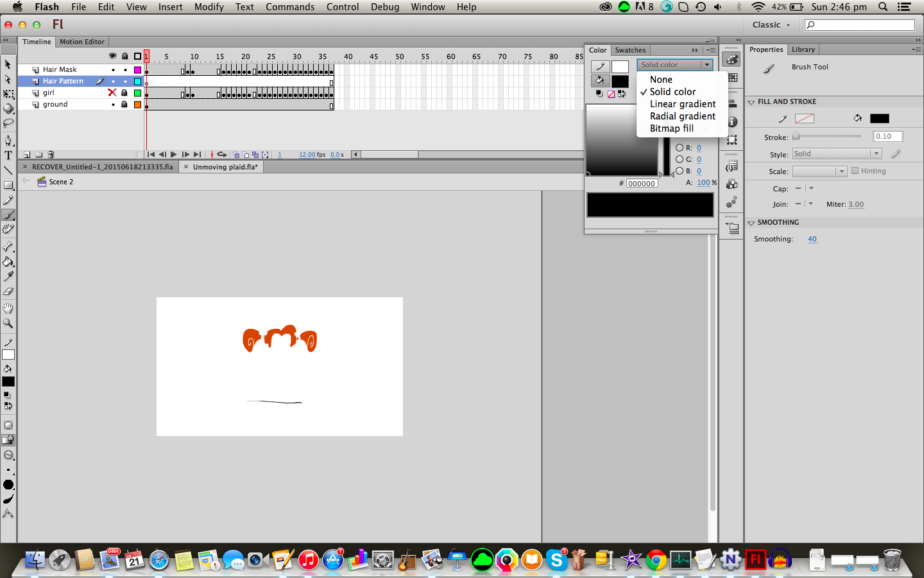The image size is (924, 578).
Task: Click the New Layer icon in timeline
Action: pyautogui.click(x=27, y=155)
